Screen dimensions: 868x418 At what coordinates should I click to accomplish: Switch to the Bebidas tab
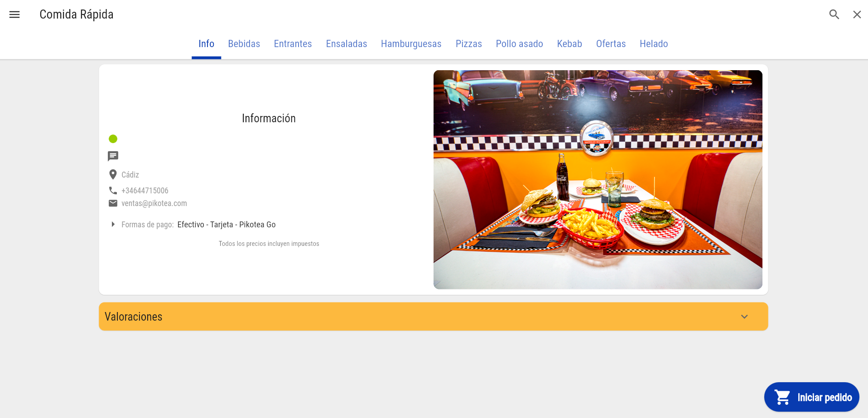tap(244, 44)
